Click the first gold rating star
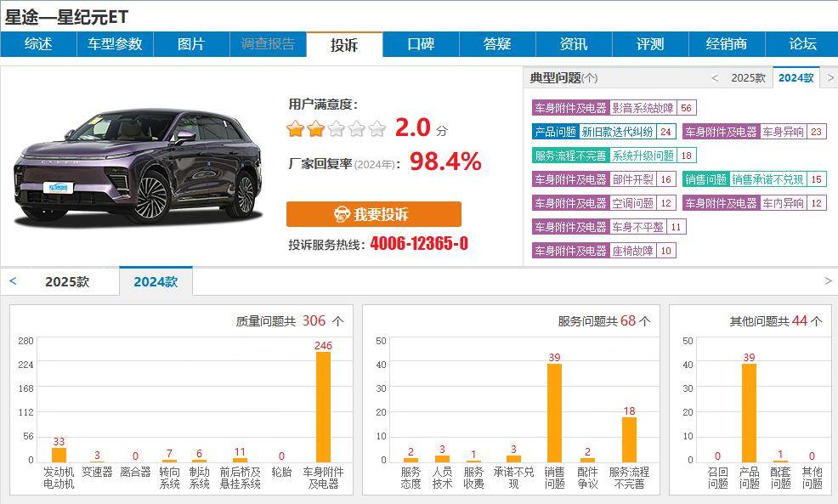The image size is (838, 504). tap(295, 129)
